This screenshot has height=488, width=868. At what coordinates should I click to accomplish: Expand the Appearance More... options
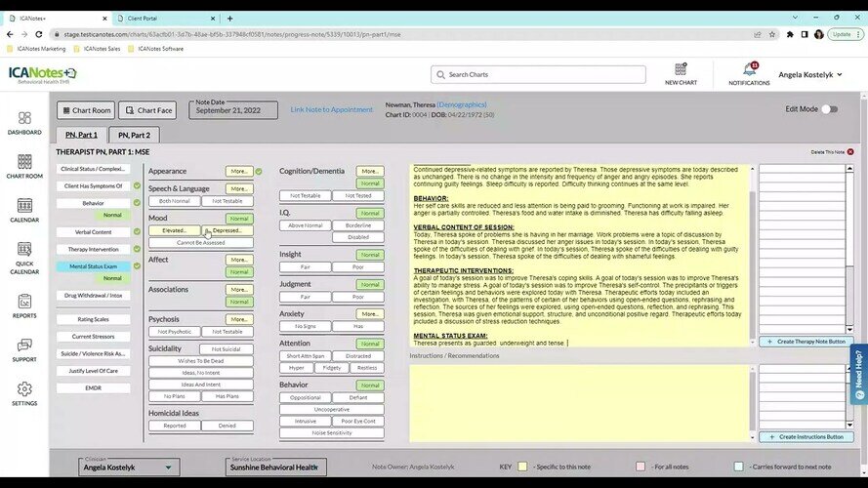[239, 172]
